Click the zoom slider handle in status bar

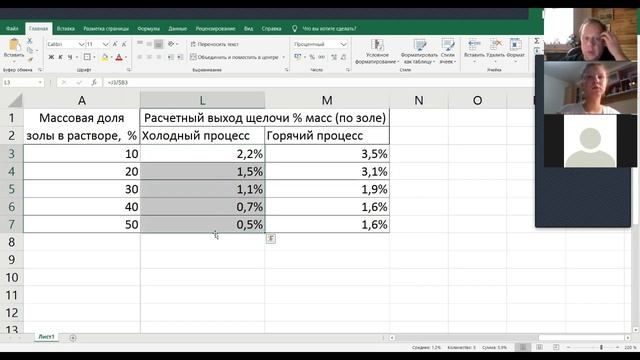[601, 347]
